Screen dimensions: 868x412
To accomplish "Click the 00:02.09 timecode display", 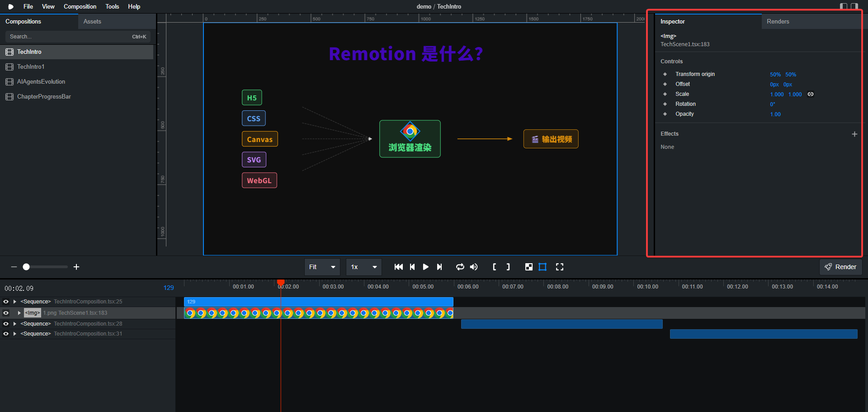I will 19,289.
